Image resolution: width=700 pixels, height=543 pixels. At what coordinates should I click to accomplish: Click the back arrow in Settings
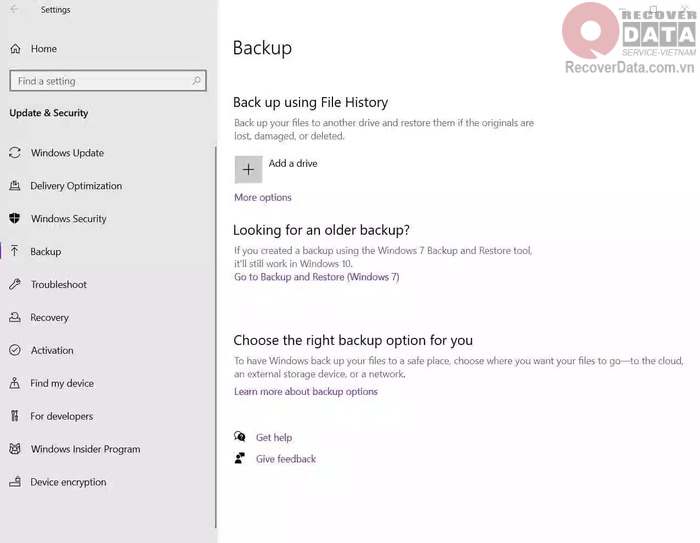pos(14,9)
